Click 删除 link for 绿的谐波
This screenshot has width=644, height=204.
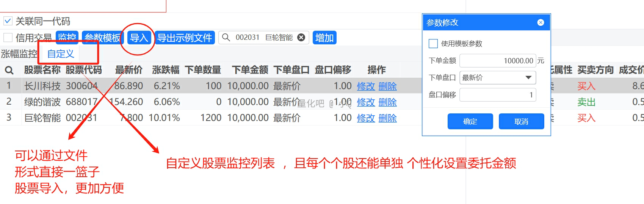coord(387,102)
